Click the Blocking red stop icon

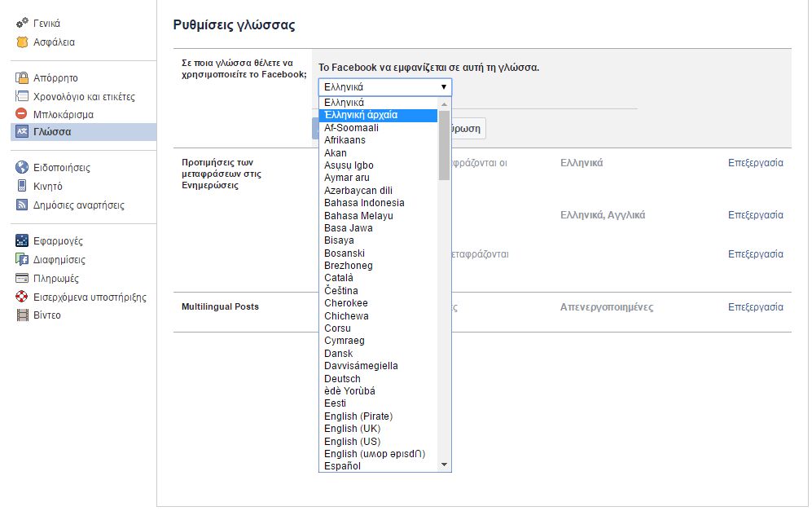point(23,114)
